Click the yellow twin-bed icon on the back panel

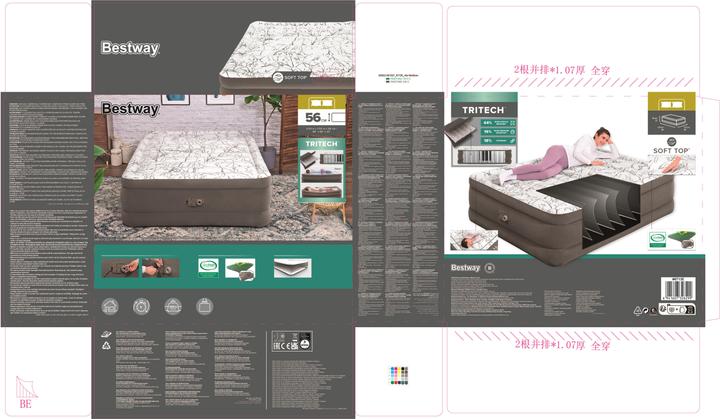tap(671, 103)
